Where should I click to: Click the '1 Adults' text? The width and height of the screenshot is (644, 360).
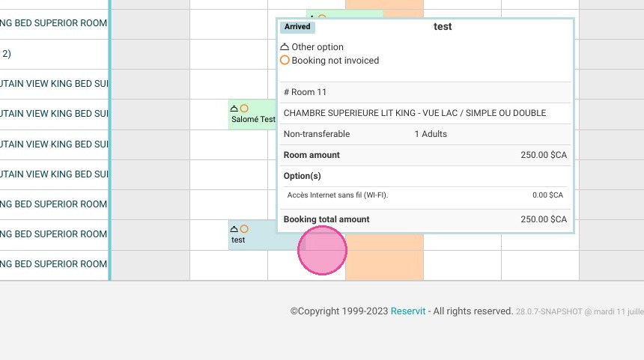431,134
